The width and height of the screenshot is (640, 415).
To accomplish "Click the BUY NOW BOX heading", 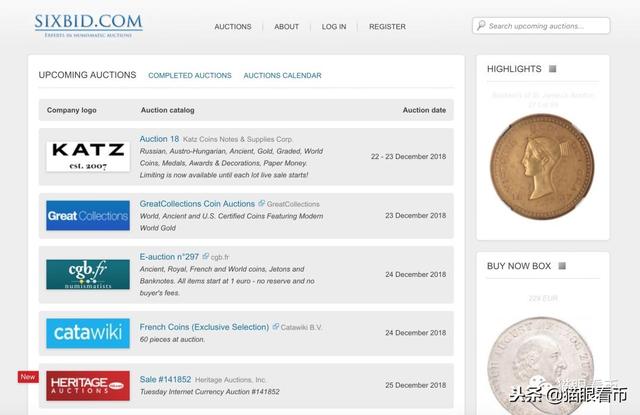I will click(519, 266).
